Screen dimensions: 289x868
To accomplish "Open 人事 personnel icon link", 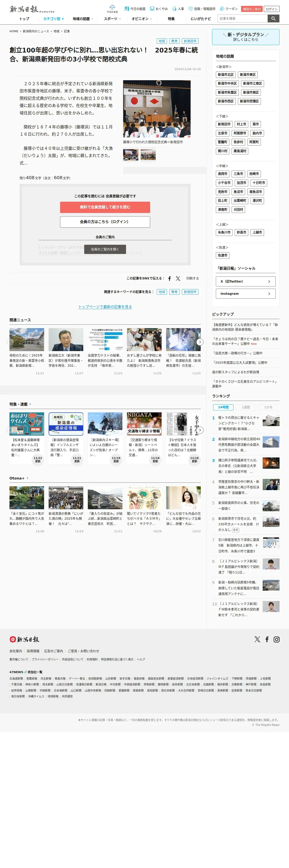I will (x=178, y=9).
